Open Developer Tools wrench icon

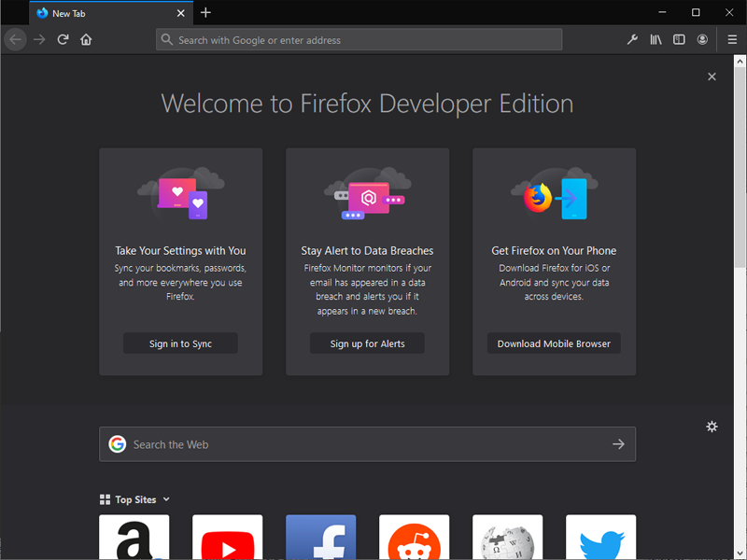[632, 39]
